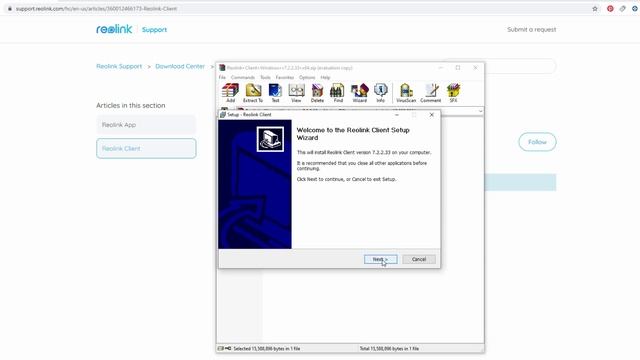Open the Download Center breadcrumb link

(180, 66)
